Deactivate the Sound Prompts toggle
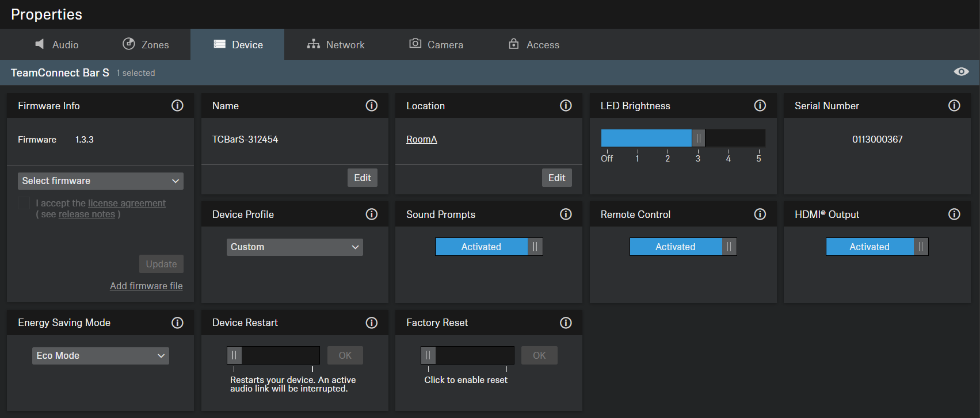 click(489, 247)
